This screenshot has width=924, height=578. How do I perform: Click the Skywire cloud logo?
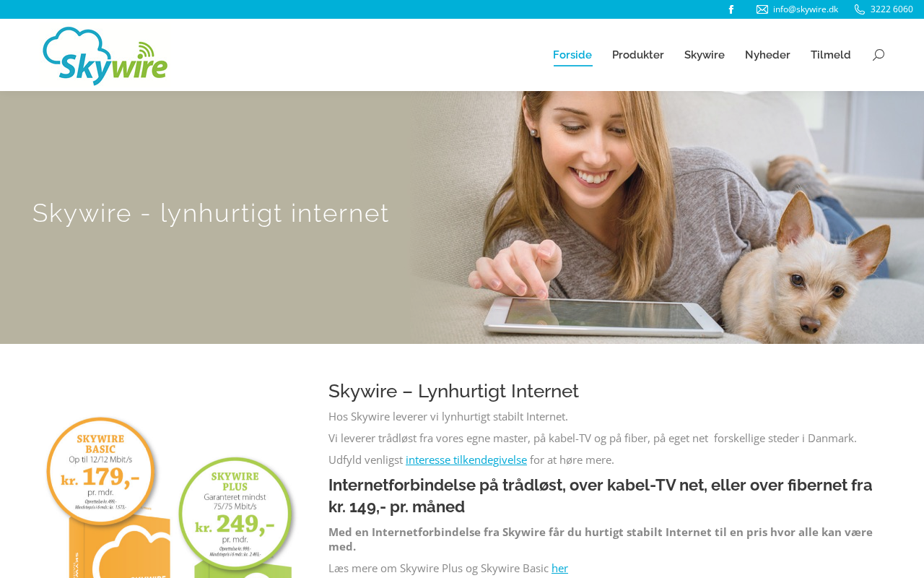105,56
